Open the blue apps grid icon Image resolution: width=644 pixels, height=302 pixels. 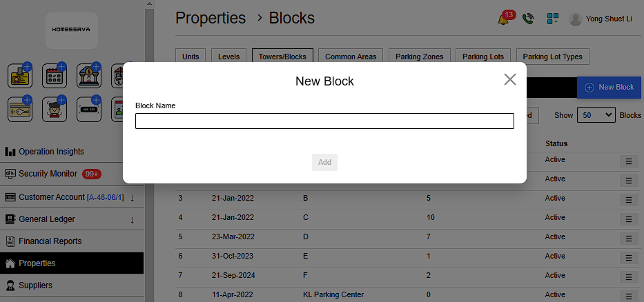(552, 19)
